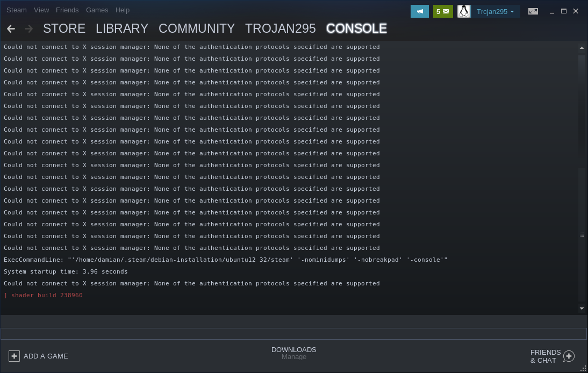Go to the LIBRARY tab

(122, 28)
